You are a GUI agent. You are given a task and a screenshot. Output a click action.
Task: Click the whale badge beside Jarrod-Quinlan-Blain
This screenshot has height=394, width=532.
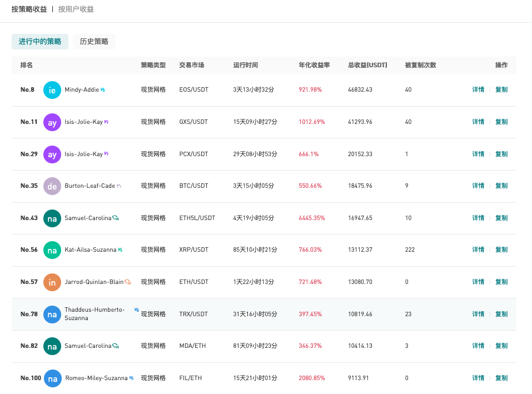click(128, 282)
